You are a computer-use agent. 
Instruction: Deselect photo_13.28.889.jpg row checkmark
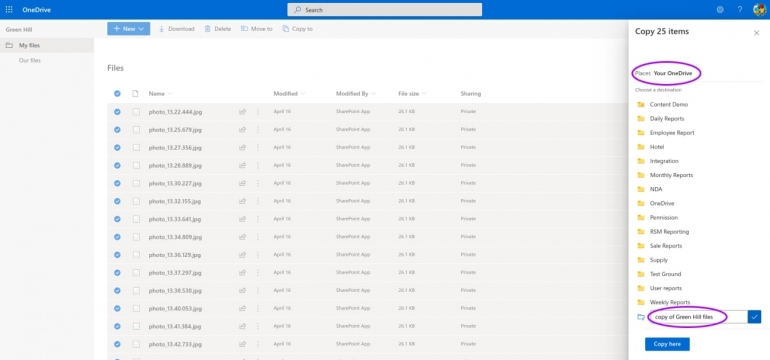117,166
